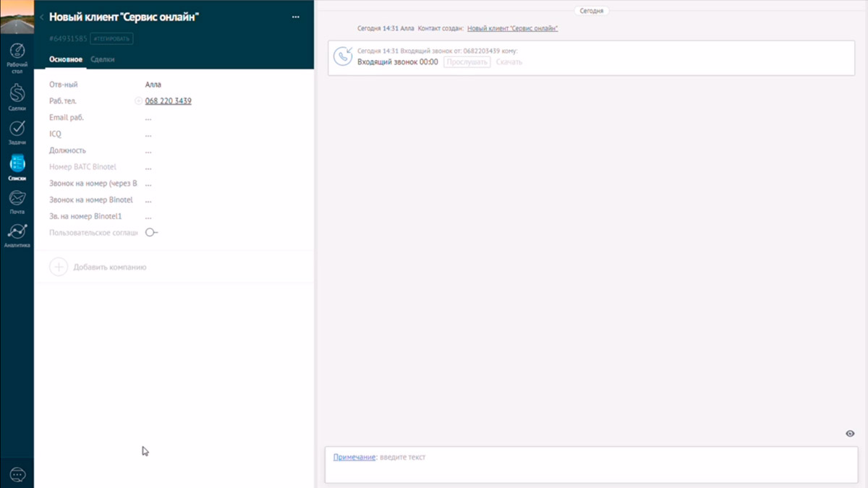Click the back arrow beside contact name
The height and width of the screenshot is (488, 868).
[42, 17]
